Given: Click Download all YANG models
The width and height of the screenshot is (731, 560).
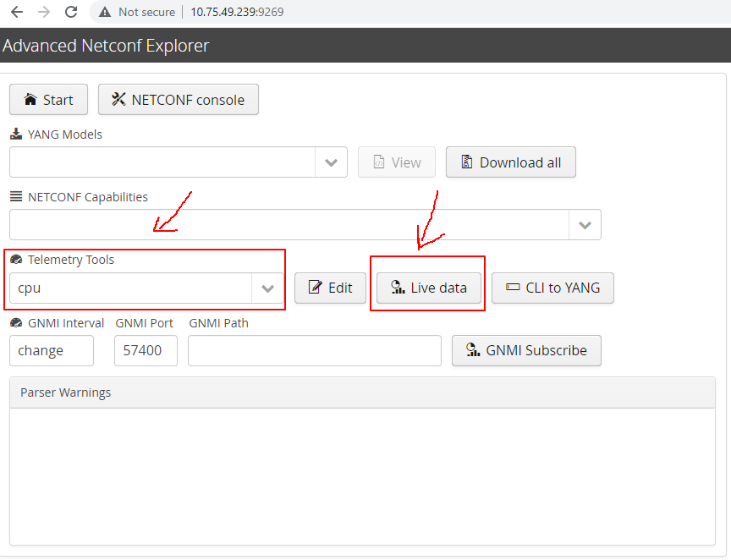Looking at the screenshot, I should point(511,162).
